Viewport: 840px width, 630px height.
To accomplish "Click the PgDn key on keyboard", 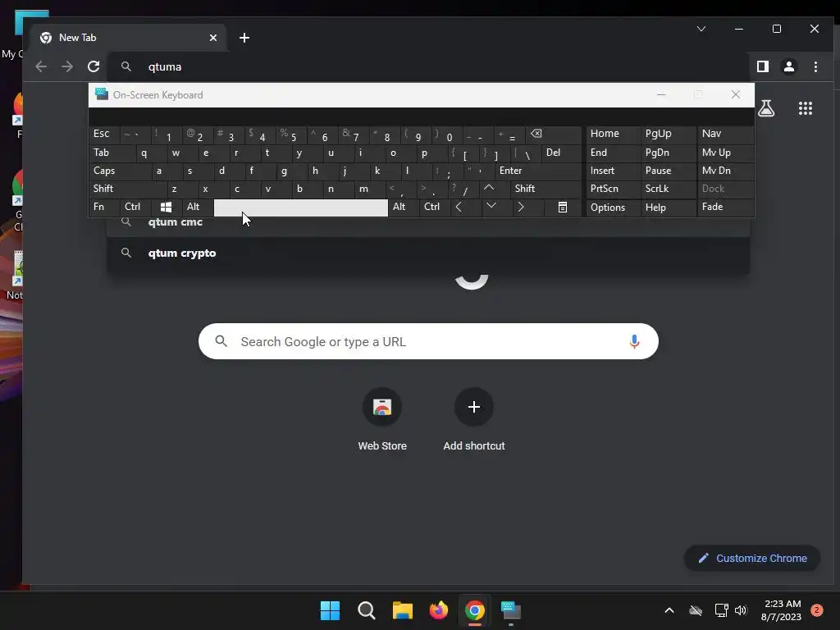I will [x=668, y=153].
